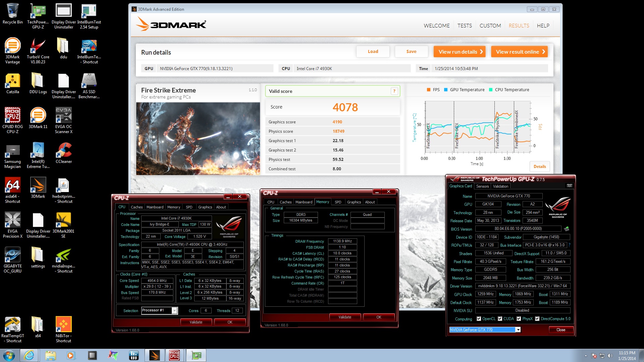The width and height of the screenshot is (644, 362).
Task: Click View run details button
Action: 460,52
